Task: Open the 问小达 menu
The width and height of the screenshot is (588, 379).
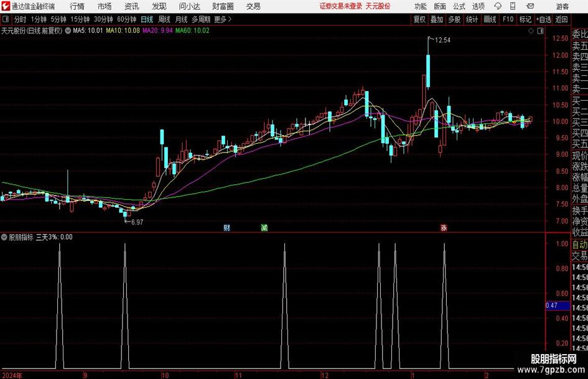Action: 189,6
